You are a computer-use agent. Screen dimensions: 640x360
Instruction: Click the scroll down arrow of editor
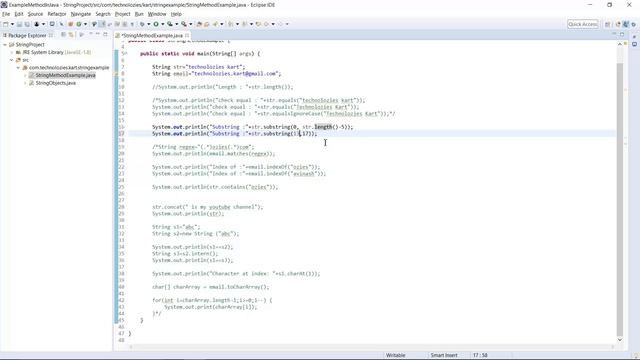(620, 340)
